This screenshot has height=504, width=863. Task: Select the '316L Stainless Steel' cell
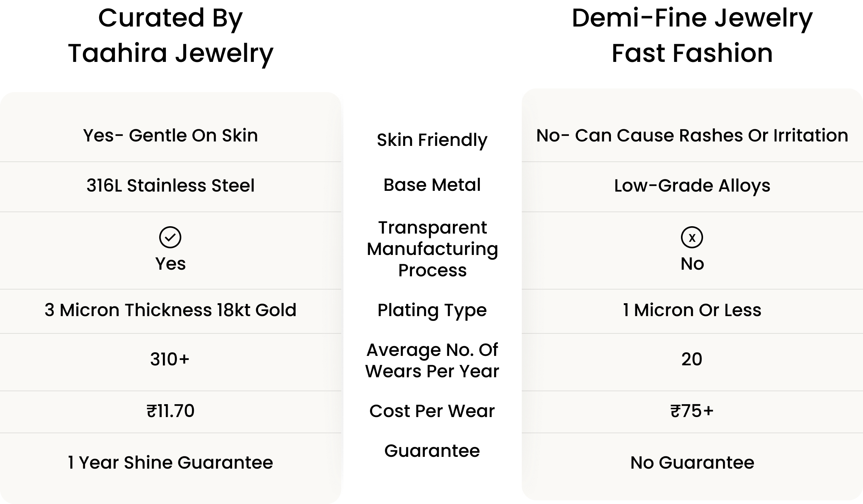[x=170, y=185]
